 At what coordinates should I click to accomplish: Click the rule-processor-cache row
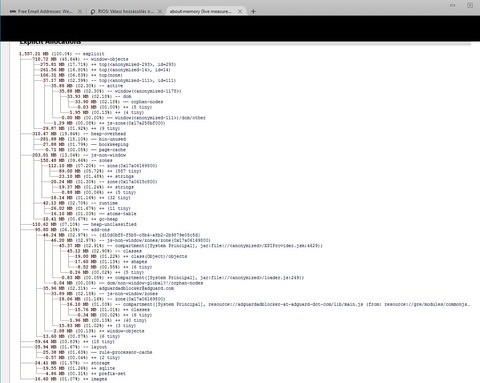[x=97, y=352]
